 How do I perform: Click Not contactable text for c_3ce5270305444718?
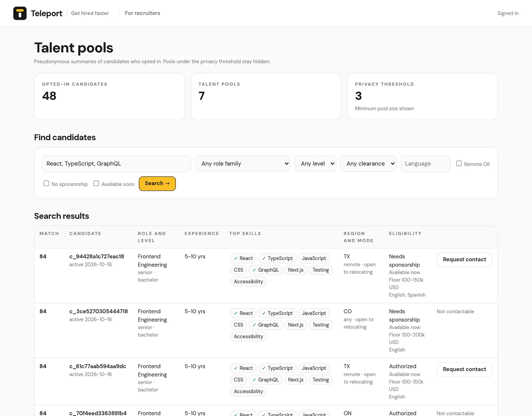coord(455,312)
